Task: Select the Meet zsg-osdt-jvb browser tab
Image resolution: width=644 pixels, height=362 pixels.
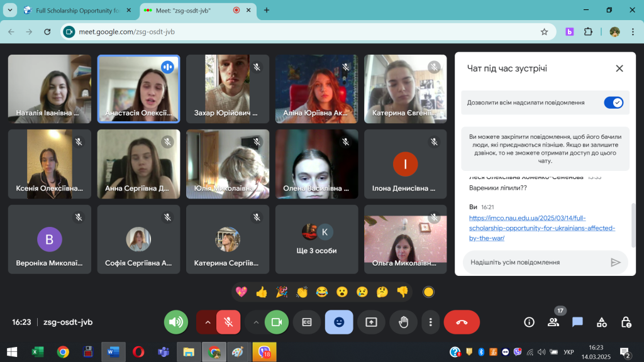Action: (x=189, y=10)
